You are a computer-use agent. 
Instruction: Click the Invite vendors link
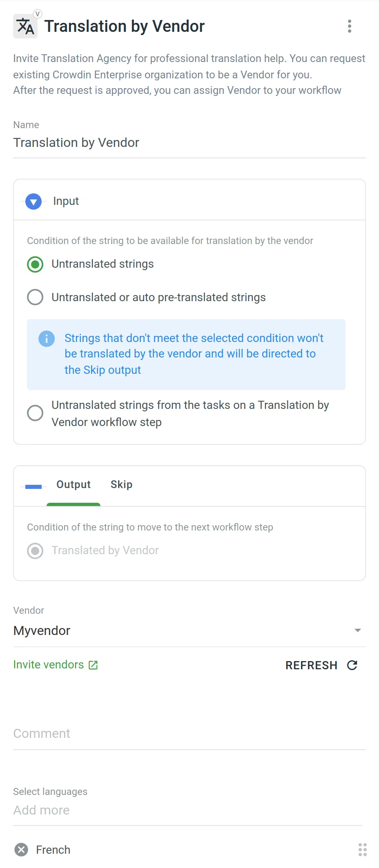click(x=48, y=664)
